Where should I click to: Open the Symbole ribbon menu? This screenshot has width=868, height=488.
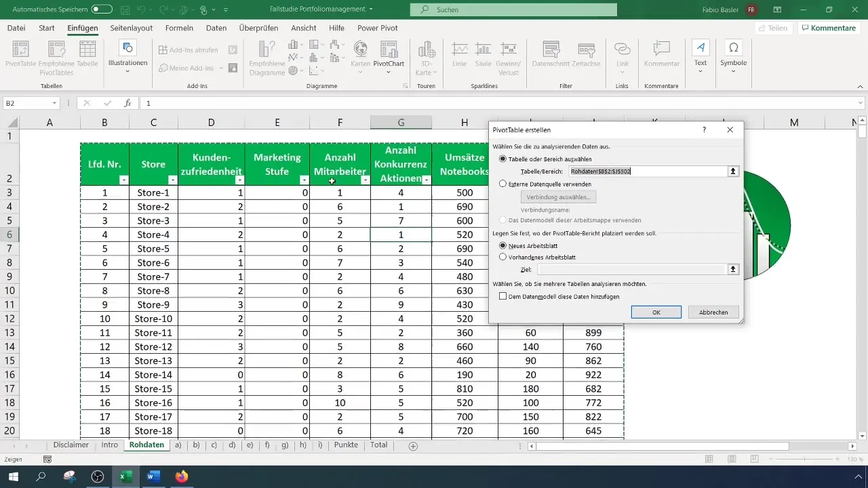(733, 57)
